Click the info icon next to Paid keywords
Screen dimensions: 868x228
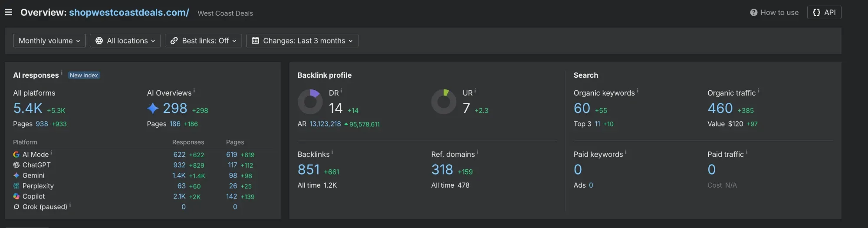625,152
